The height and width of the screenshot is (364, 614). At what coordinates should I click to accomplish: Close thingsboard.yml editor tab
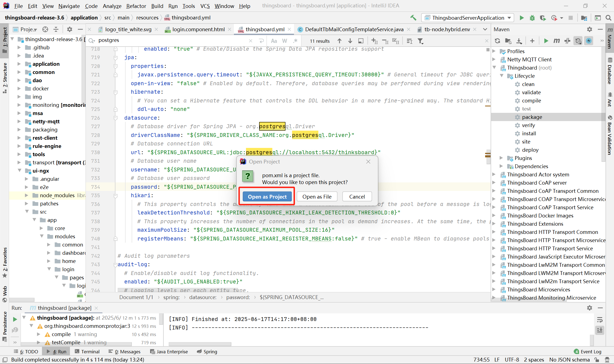pyautogui.click(x=289, y=29)
